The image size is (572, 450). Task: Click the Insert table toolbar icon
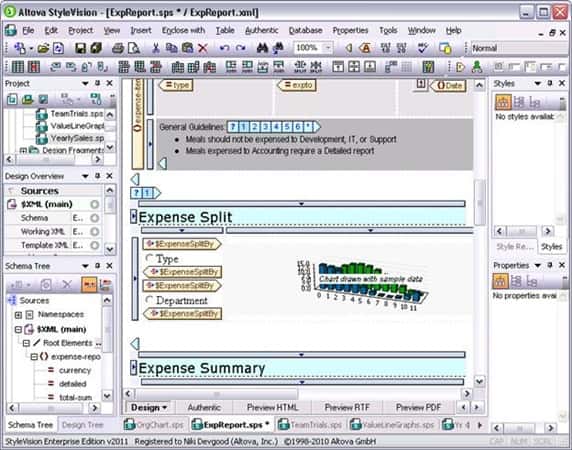click(18, 67)
